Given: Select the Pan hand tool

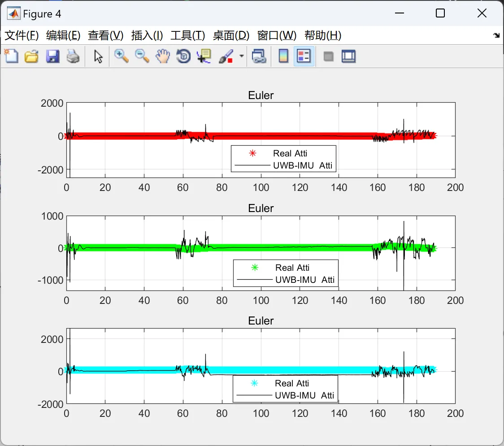Looking at the screenshot, I should [163, 56].
